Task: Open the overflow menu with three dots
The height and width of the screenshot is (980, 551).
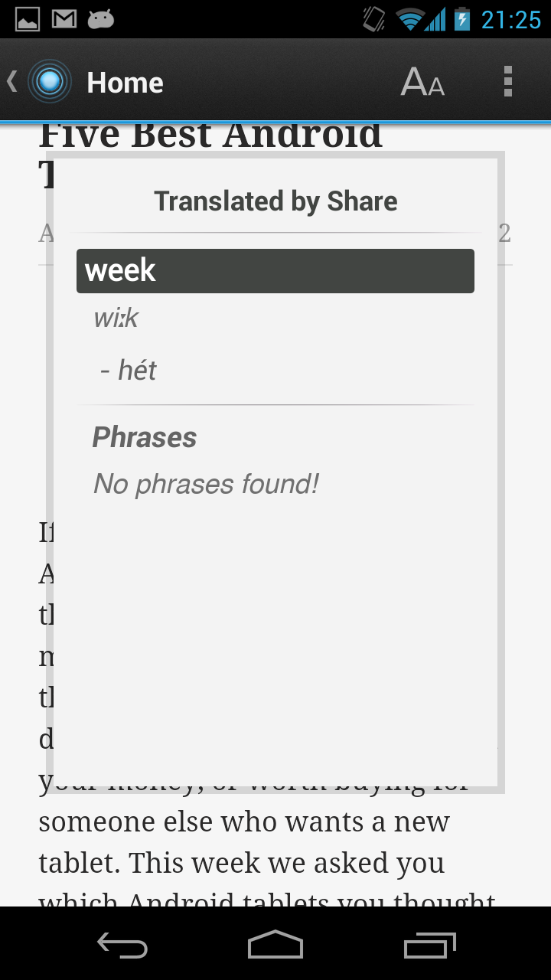Action: coord(507,80)
